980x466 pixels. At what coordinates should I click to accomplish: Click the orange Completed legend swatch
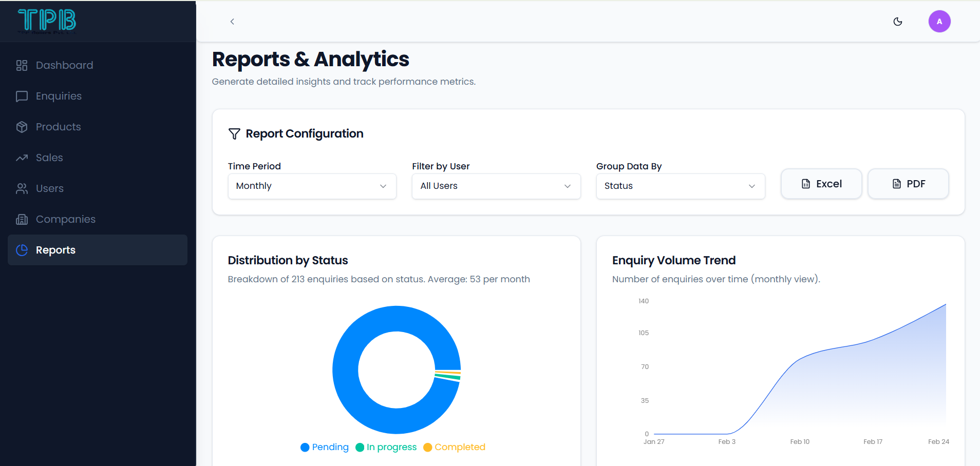[x=427, y=448]
